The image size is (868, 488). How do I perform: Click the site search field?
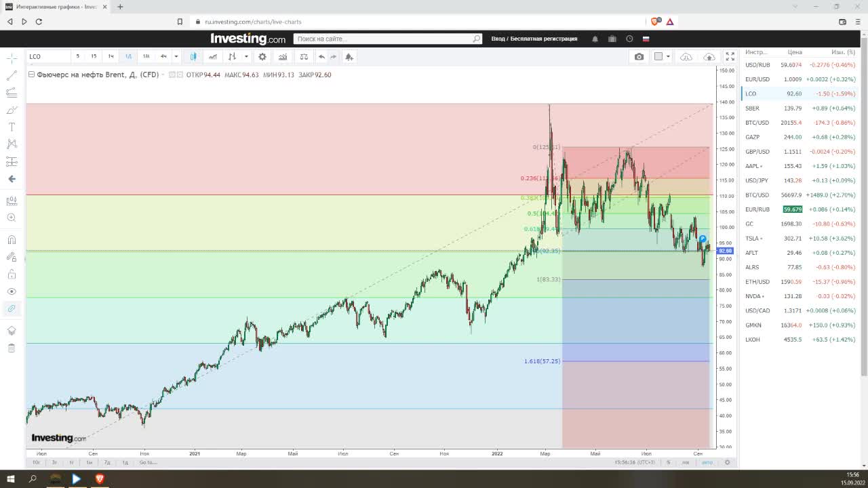pos(387,39)
